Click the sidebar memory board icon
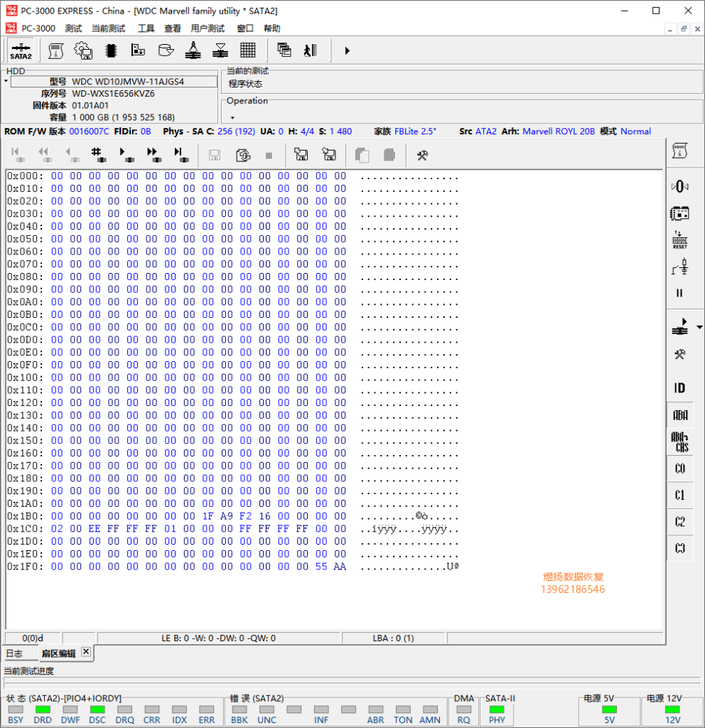This screenshot has width=705, height=728. coord(679,213)
